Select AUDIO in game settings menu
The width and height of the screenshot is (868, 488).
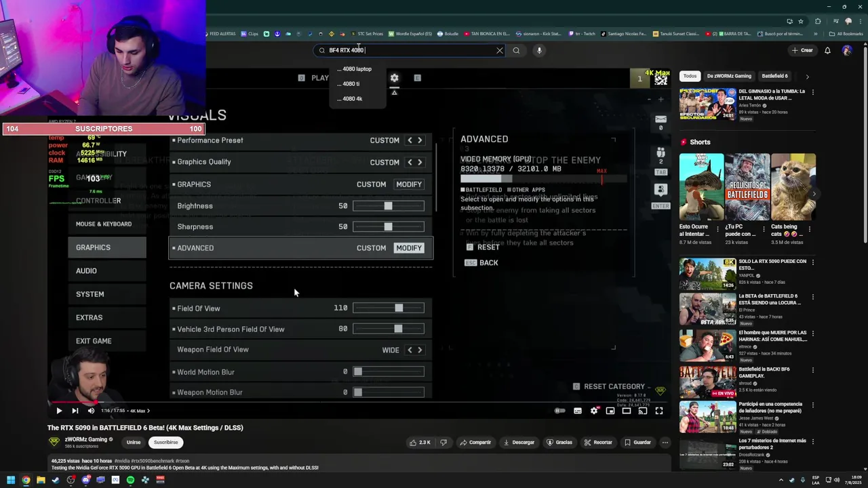tap(107, 271)
